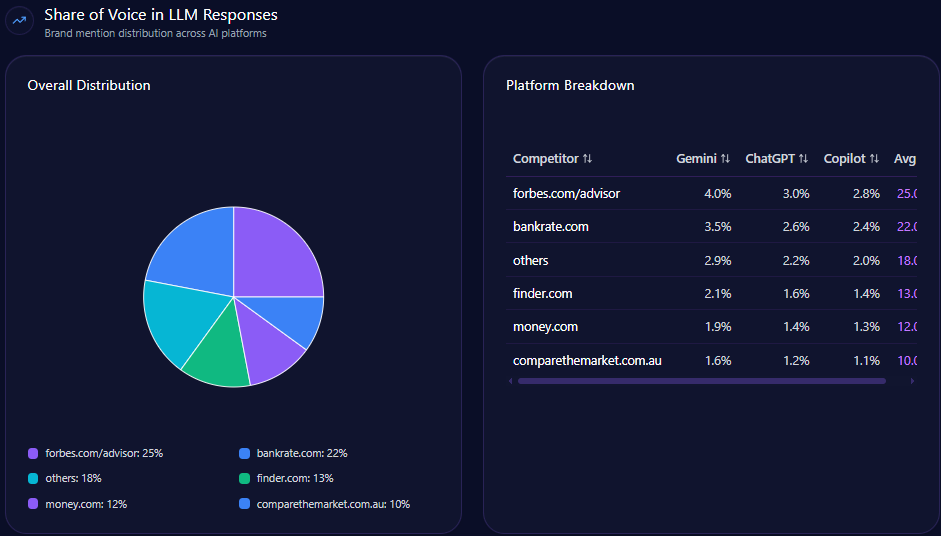This screenshot has width=941, height=536.
Task: Click the right scroll arrow under the table
Action: [x=911, y=381]
